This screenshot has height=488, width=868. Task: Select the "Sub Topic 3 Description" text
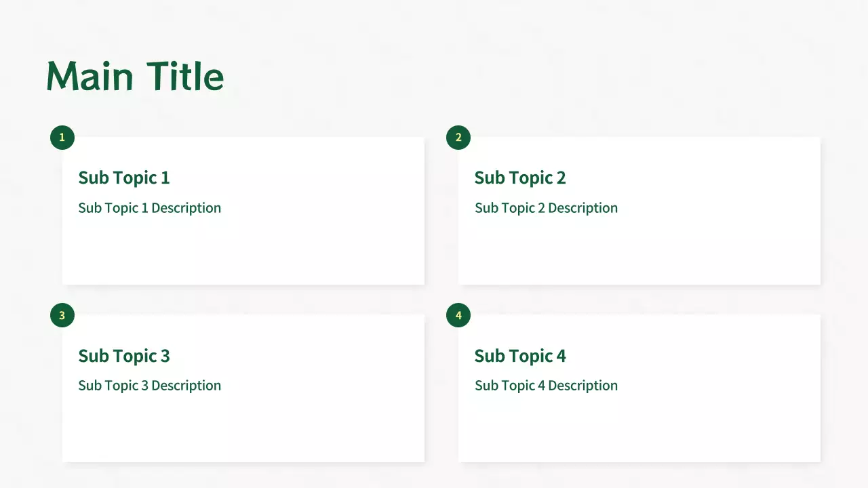[150, 386]
